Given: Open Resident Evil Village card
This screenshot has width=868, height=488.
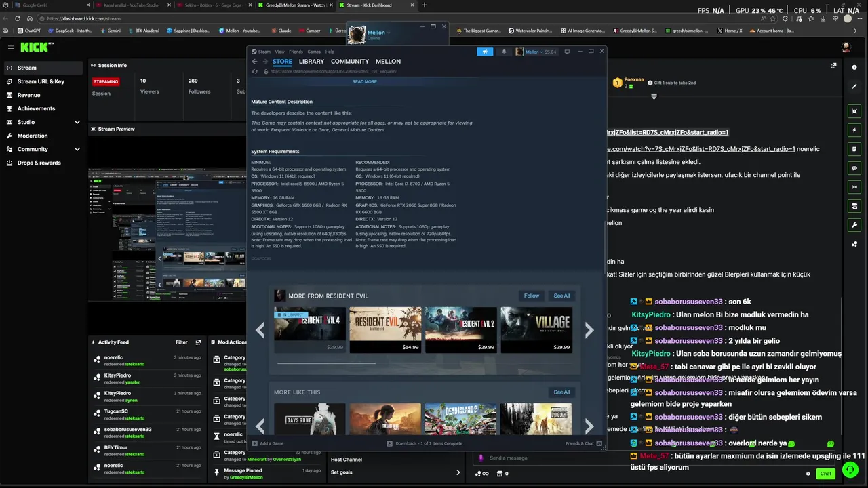Looking at the screenshot, I should tap(536, 329).
